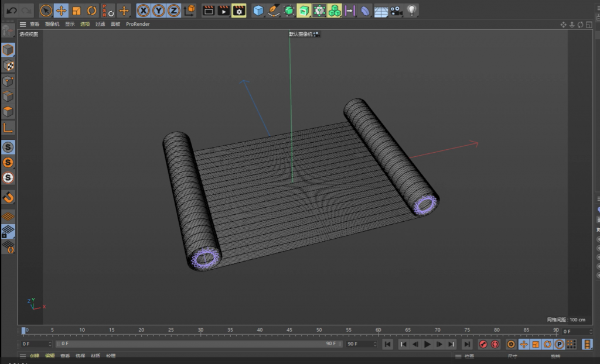Click the Redo arrow icon

(x=26, y=11)
